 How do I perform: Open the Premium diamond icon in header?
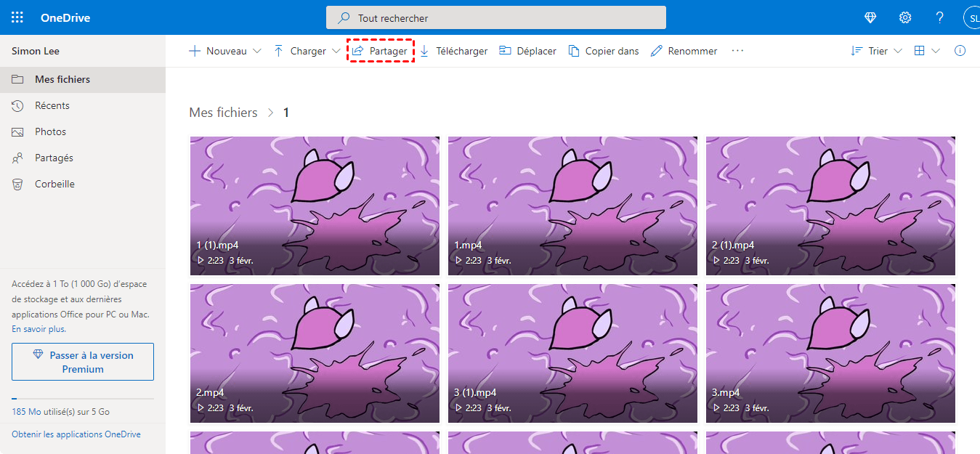(870, 17)
